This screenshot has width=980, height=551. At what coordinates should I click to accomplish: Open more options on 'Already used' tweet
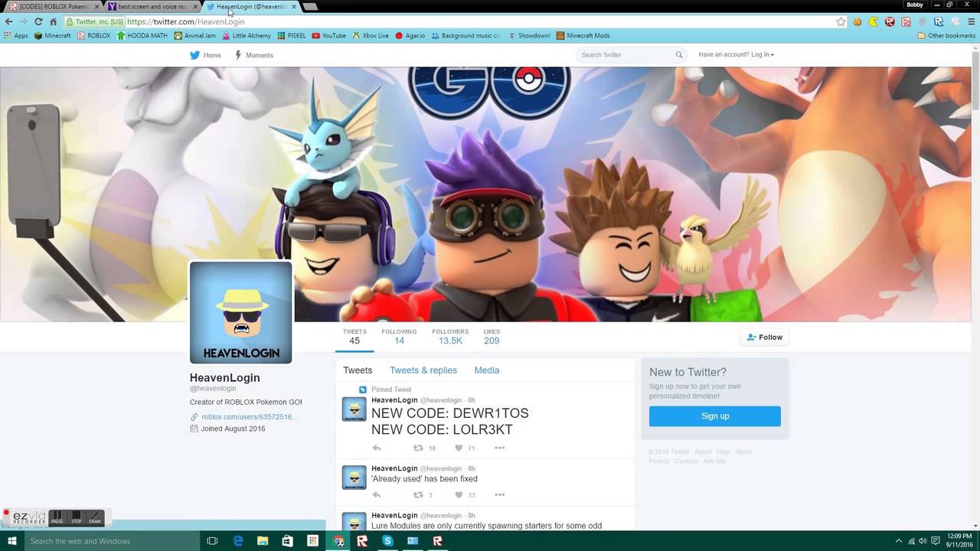[499, 495]
